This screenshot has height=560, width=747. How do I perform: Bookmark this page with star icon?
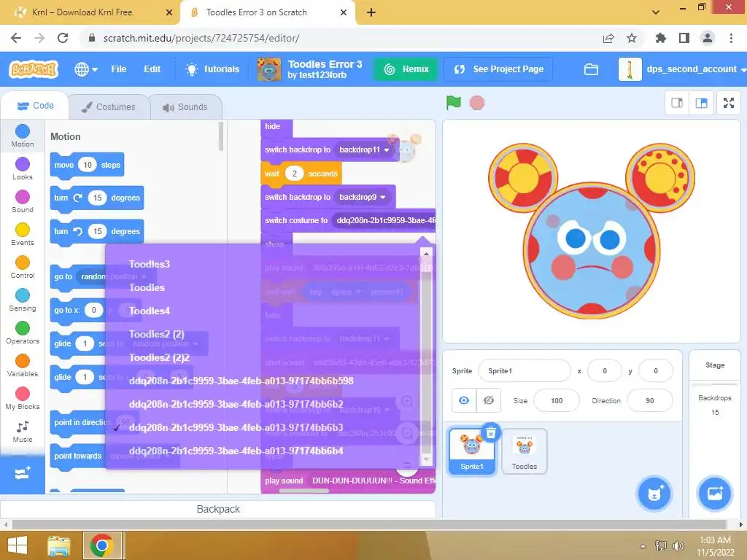point(632,38)
